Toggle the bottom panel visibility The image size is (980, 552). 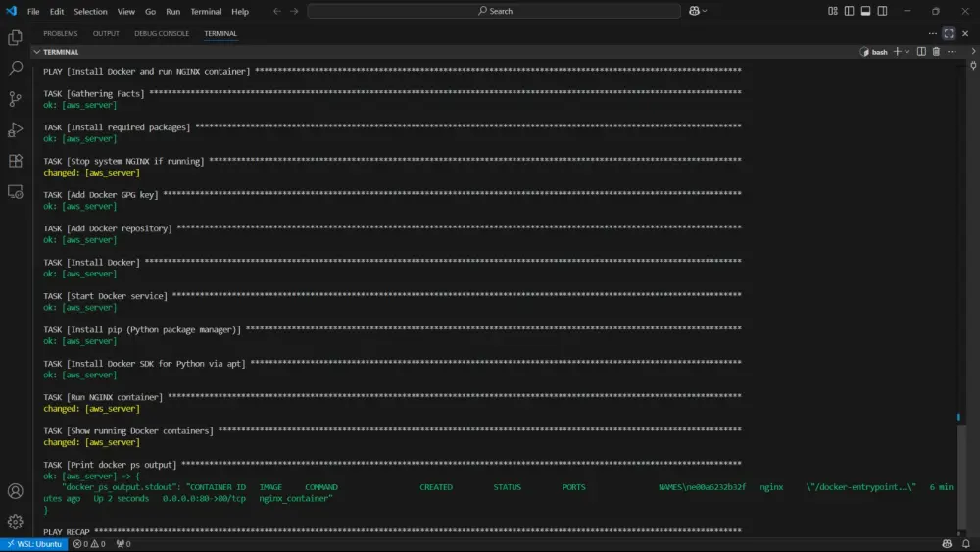[x=865, y=11]
